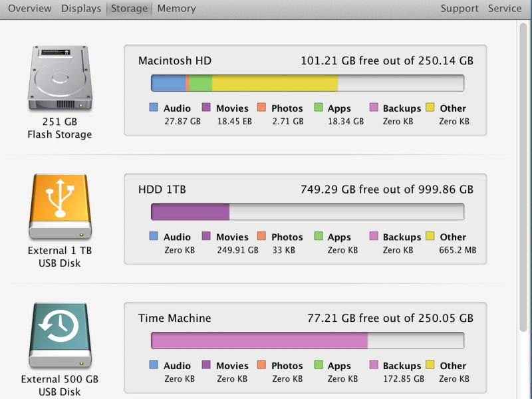Screen dimensions: 532x399
Task: Click "101.21 GB free out of 250.14 GB"
Action: pos(387,61)
